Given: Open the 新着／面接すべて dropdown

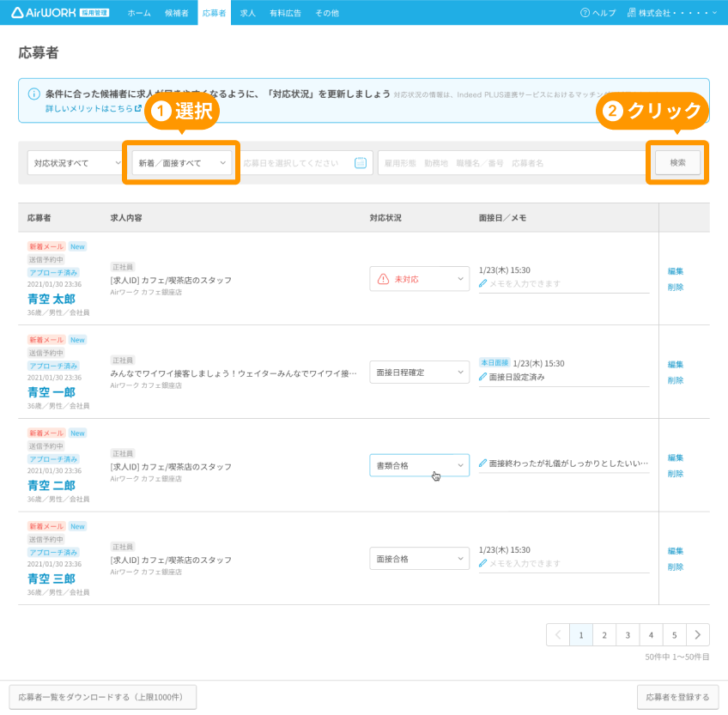Looking at the screenshot, I should coord(181,163).
